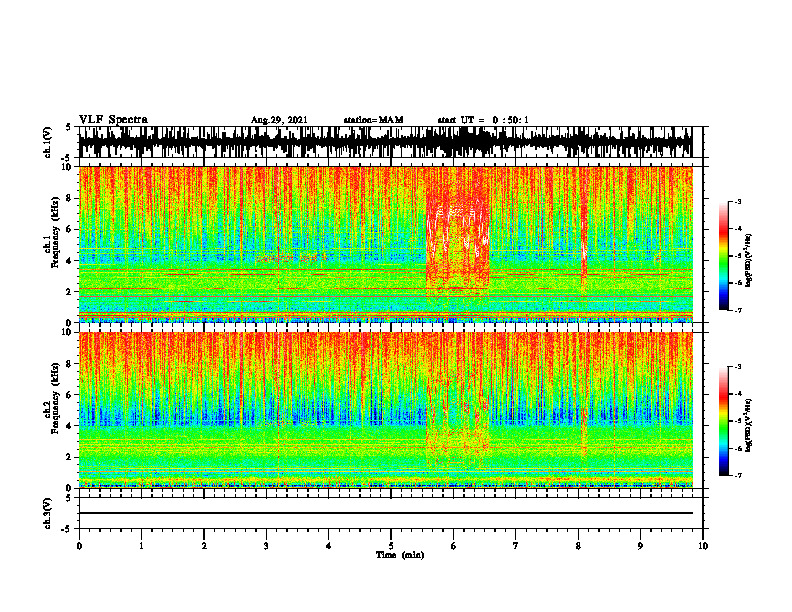792x612 pixels.
Task: Click the ch.2 color bar "log(PSD)" label
Action: point(749,425)
